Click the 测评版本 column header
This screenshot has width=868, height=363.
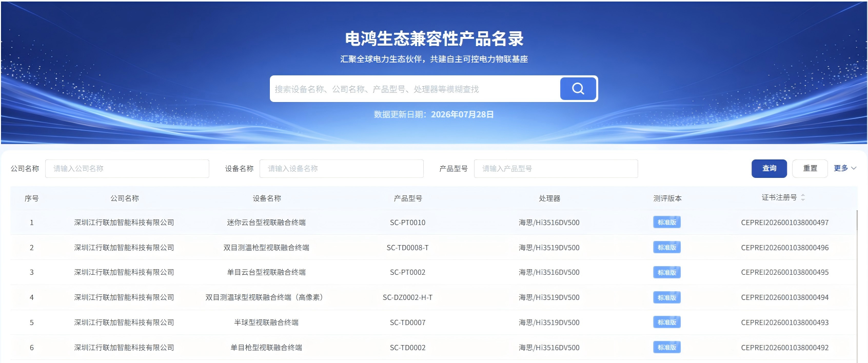[x=667, y=198]
